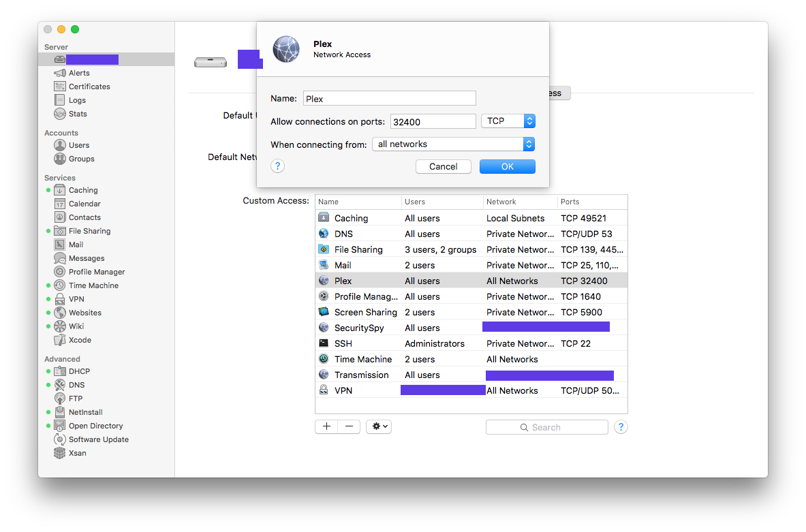This screenshot has height=532, width=806.
Task: Select the SecuritySpy row
Action: pos(471,328)
